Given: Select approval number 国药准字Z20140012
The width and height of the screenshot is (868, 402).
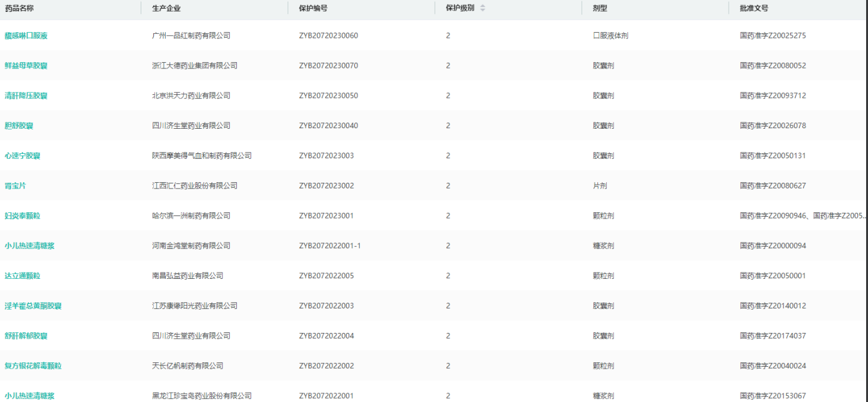Looking at the screenshot, I should pos(773,306).
